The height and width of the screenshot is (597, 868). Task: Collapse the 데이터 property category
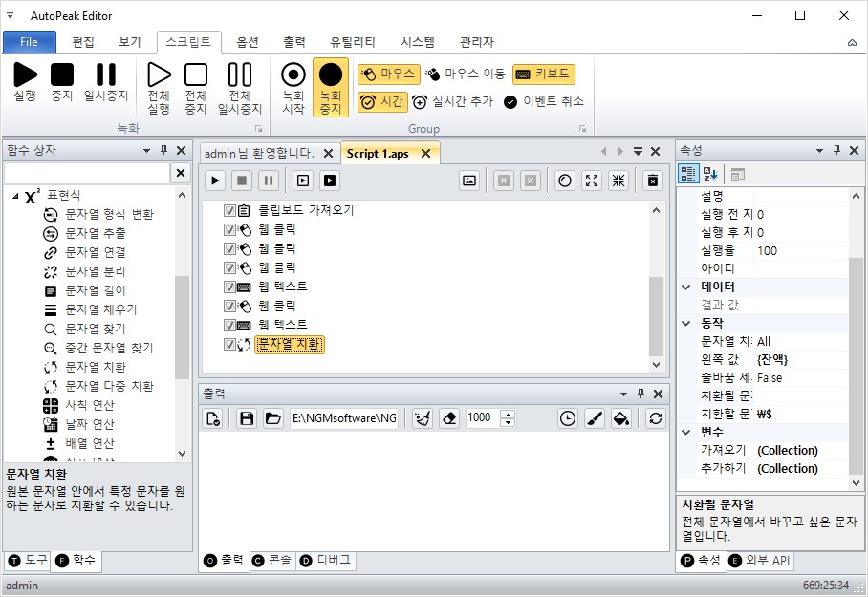pyautogui.click(x=686, y=288)
